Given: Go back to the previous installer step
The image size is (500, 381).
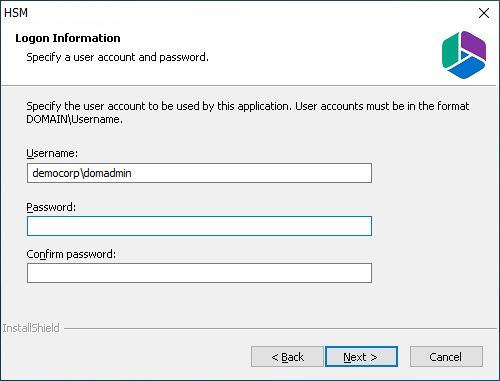Looking at the screenshot, I should [287, 357].
